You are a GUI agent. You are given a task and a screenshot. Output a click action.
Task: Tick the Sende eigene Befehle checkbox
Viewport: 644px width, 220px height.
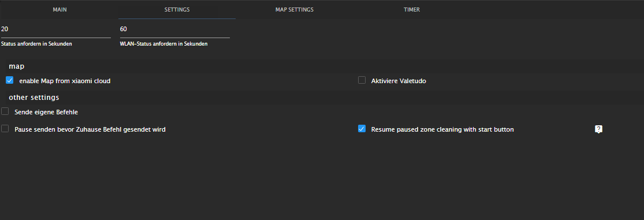tap(5, 111)
